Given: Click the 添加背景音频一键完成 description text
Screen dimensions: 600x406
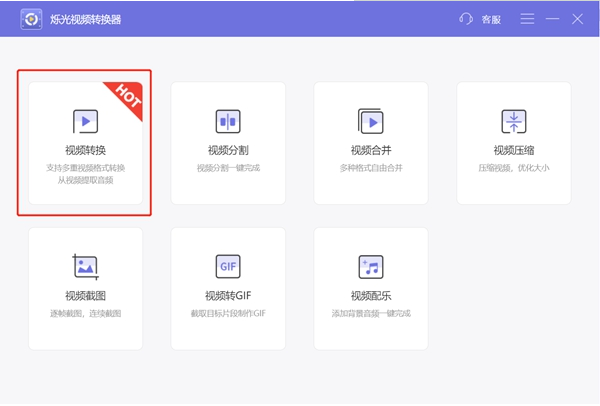Looking at the screenshot, I should point(371,313).
